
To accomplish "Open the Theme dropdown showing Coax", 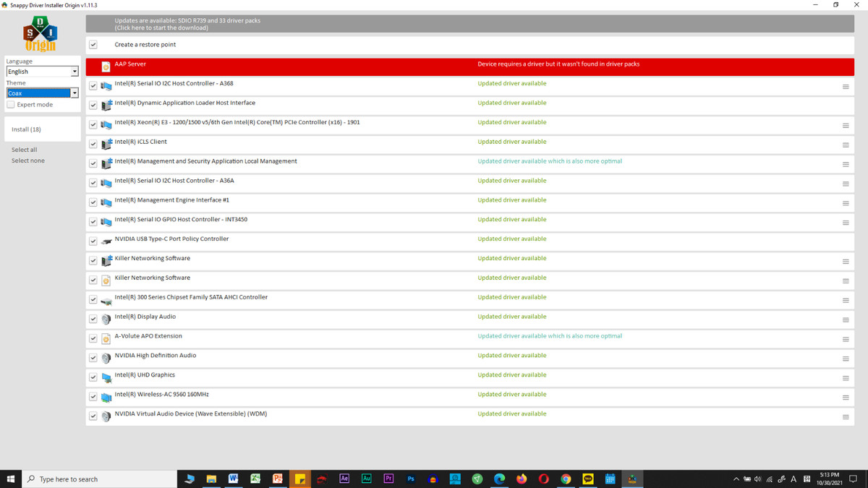I will click(x=43, y=93).
